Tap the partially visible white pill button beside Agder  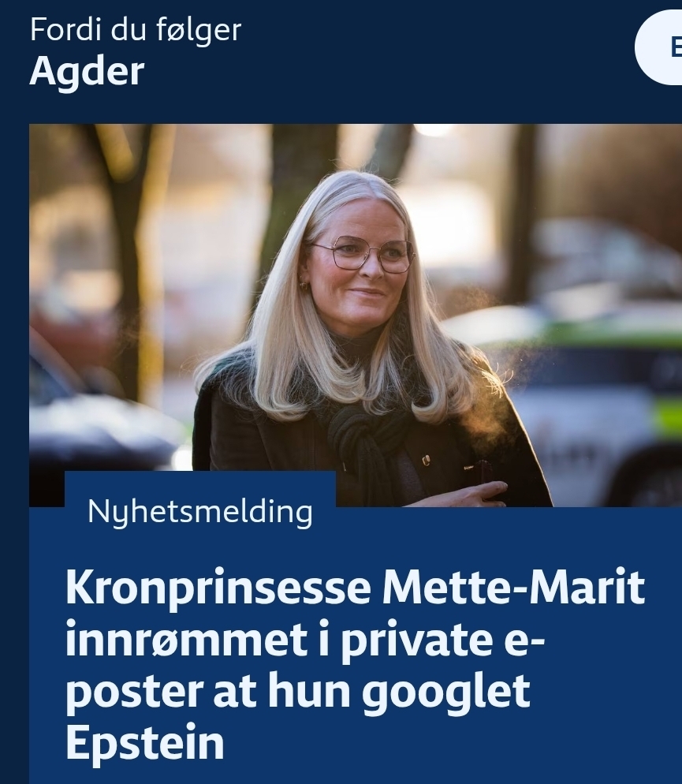[x=658, y=48]
